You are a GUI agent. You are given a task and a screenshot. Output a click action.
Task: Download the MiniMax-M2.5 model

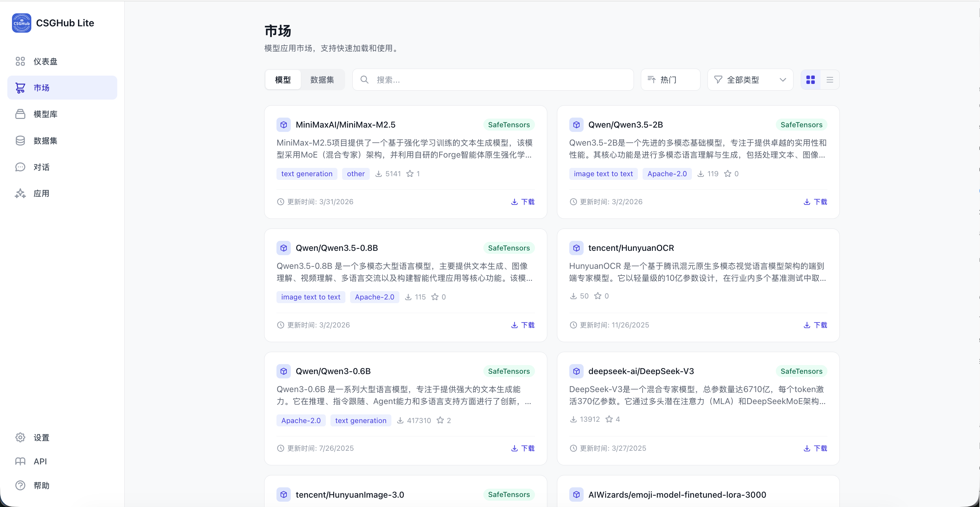(x=523, y=202)
